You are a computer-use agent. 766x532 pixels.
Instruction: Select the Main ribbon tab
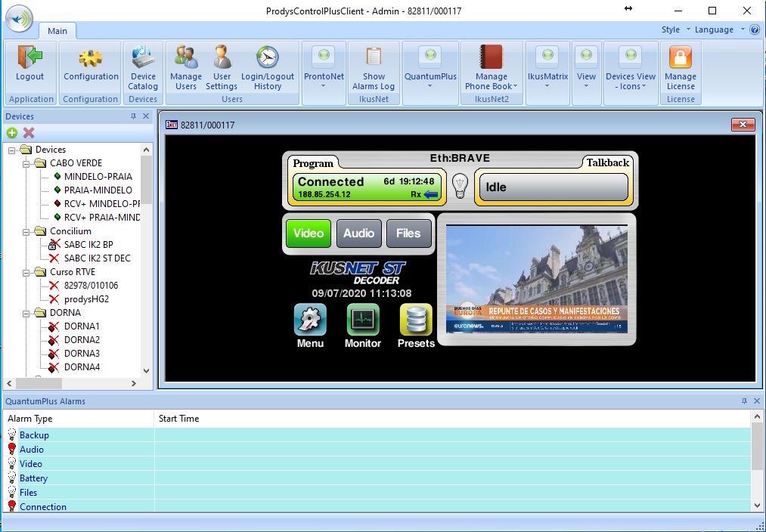(57, 31)
